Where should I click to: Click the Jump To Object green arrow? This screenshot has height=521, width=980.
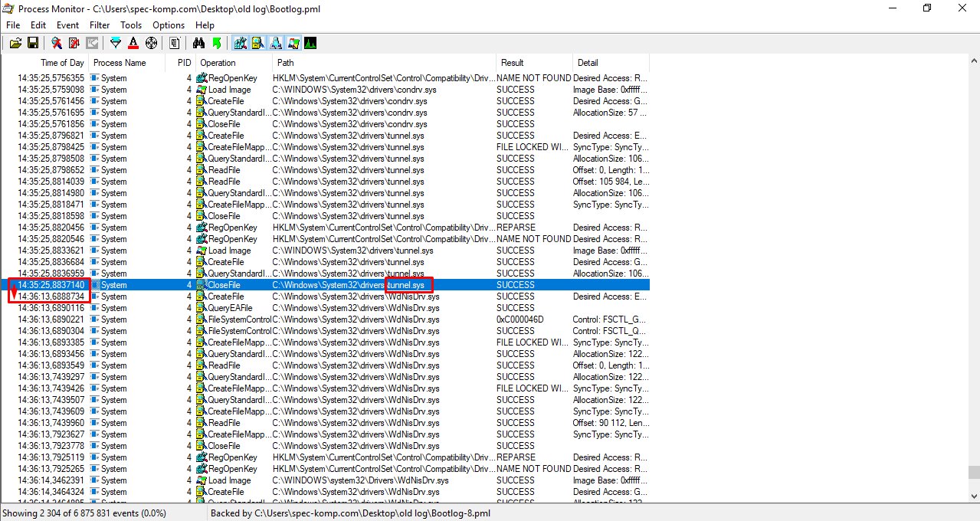pos(215,44)
